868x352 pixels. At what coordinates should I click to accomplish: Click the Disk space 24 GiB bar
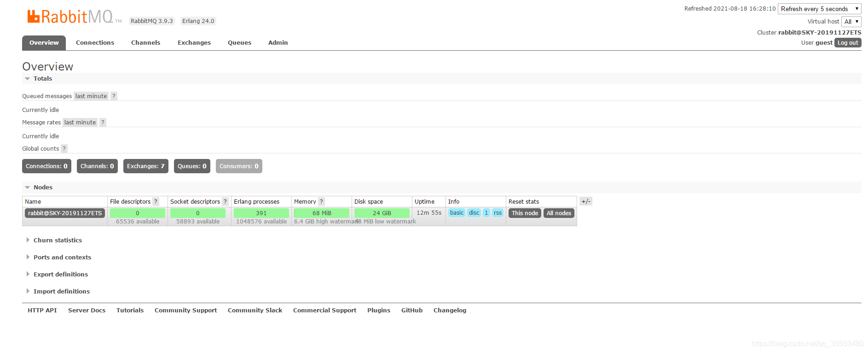[382, 213]
